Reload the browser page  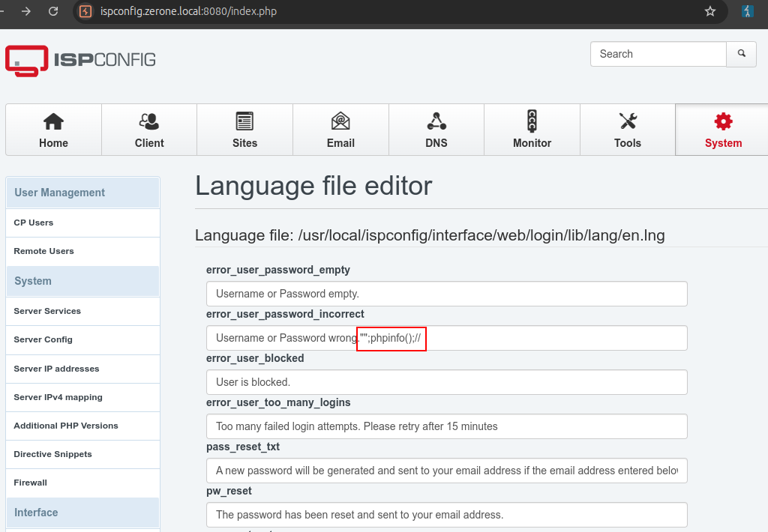(53, 11)
